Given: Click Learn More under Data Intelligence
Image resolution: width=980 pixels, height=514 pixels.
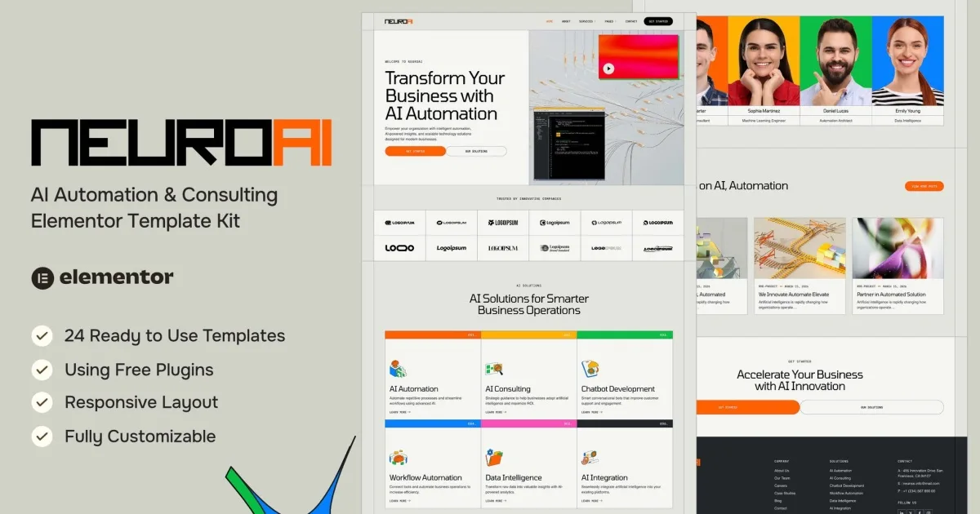Looking at the screenshot, I should [496, 501].
